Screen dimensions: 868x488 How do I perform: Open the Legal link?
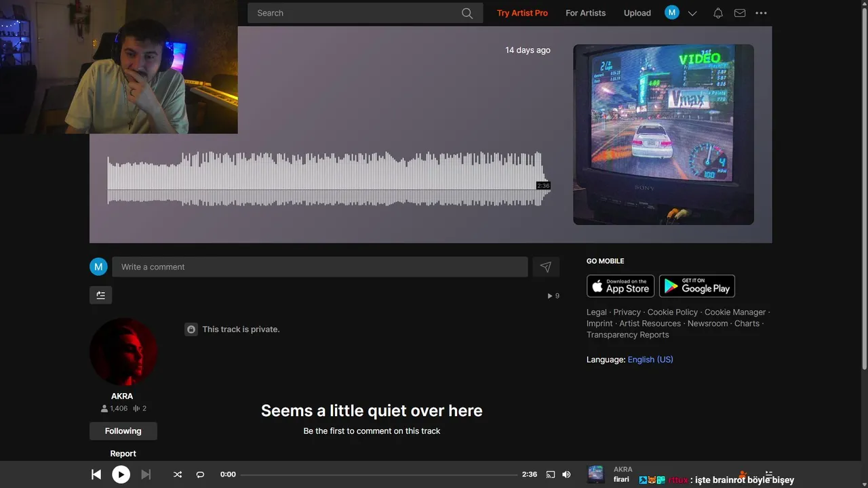(x=597, y=312)
